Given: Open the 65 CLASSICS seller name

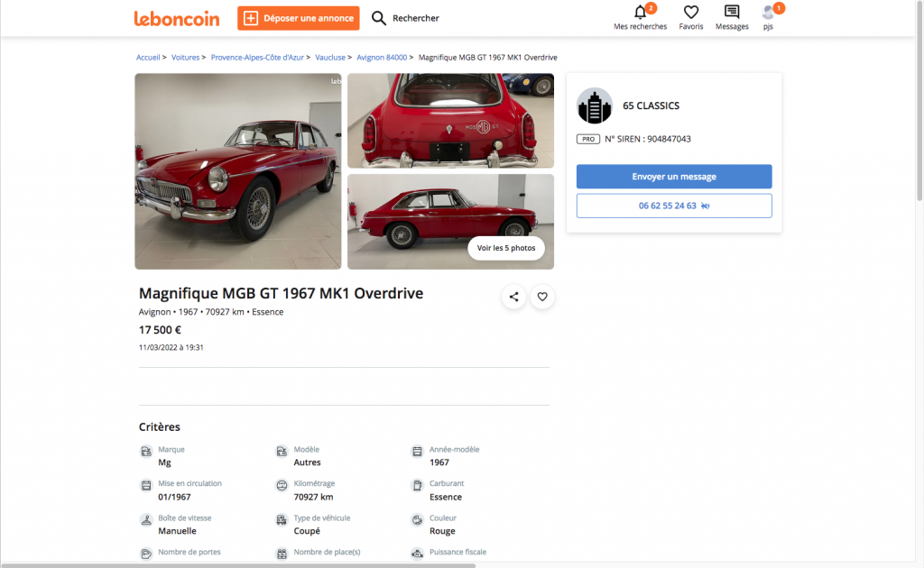Looking at the screenshot, I should pyautogui.click(x=651, y=105).
